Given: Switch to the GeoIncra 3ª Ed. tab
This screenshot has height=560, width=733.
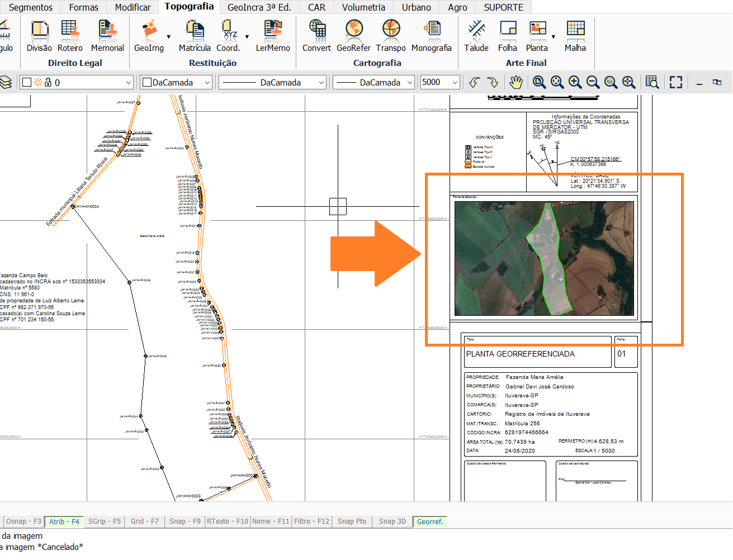Looking at the screenshot, I should (x=259, y=7).
